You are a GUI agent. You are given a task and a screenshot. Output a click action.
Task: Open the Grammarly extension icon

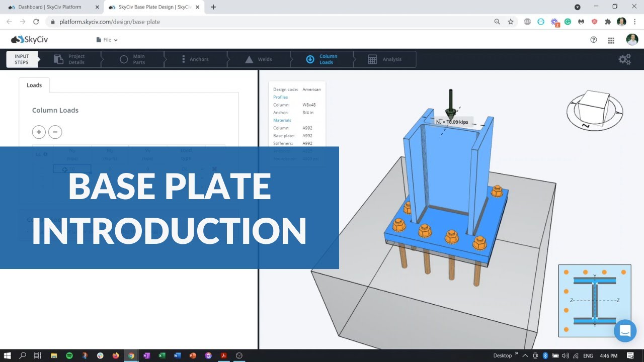pyautogui.click(x=568, y=22)
